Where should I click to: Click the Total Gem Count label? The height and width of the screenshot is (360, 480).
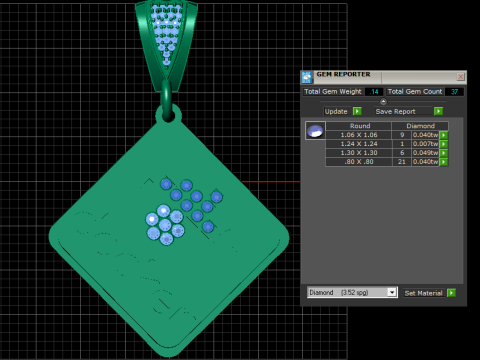tap(415, 92)
